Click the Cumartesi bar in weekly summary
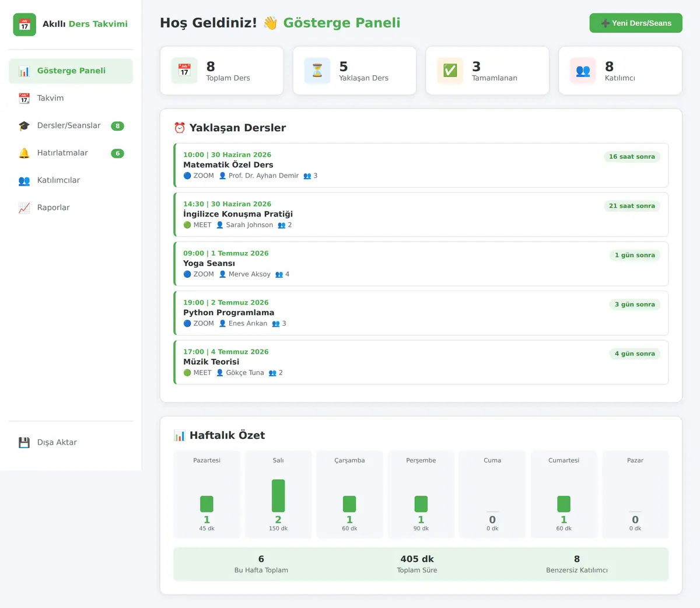 [x=563, y=504]
